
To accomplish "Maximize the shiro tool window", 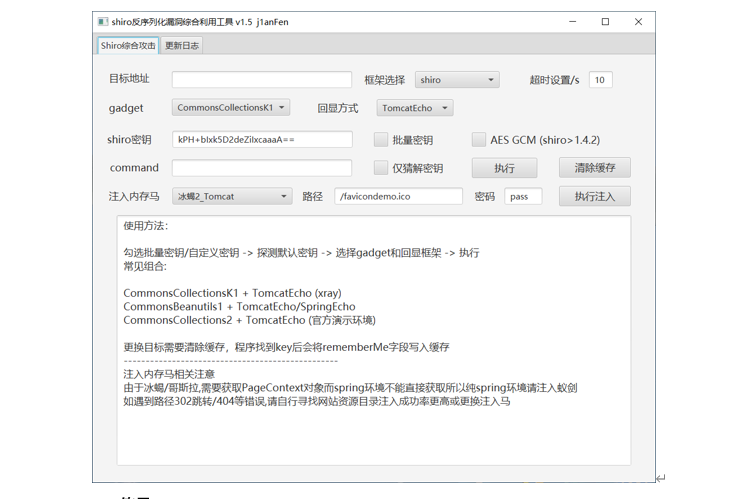I will click(x=605, y=22).
